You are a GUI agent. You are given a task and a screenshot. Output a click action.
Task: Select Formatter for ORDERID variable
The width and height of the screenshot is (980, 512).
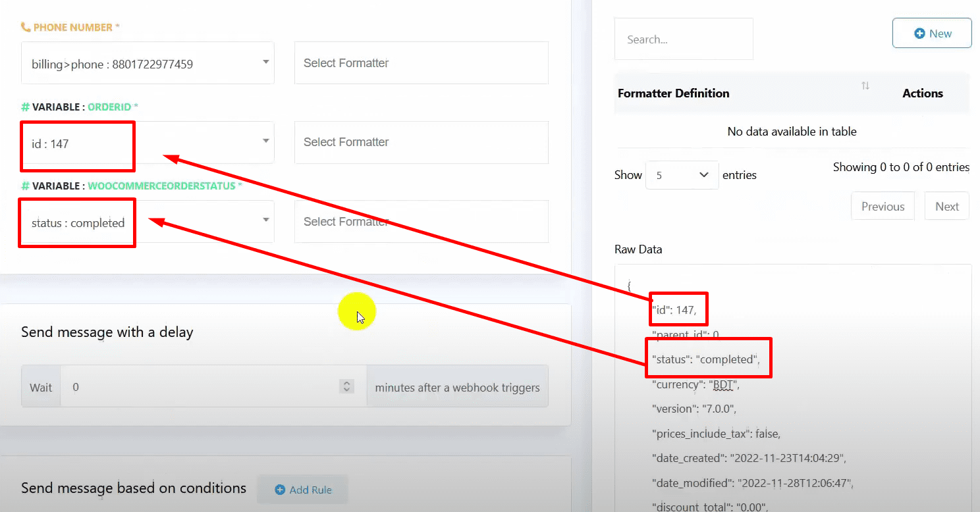click(421, 142)
